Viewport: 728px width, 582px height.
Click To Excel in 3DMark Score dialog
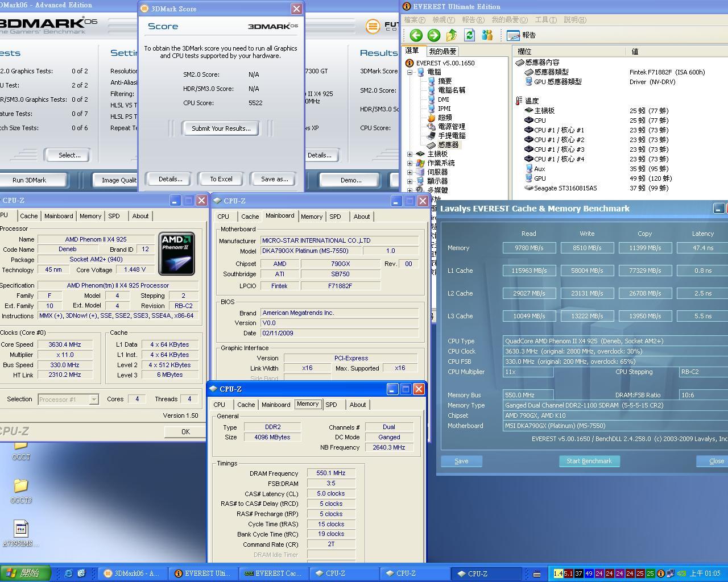[x=221, y=179]
